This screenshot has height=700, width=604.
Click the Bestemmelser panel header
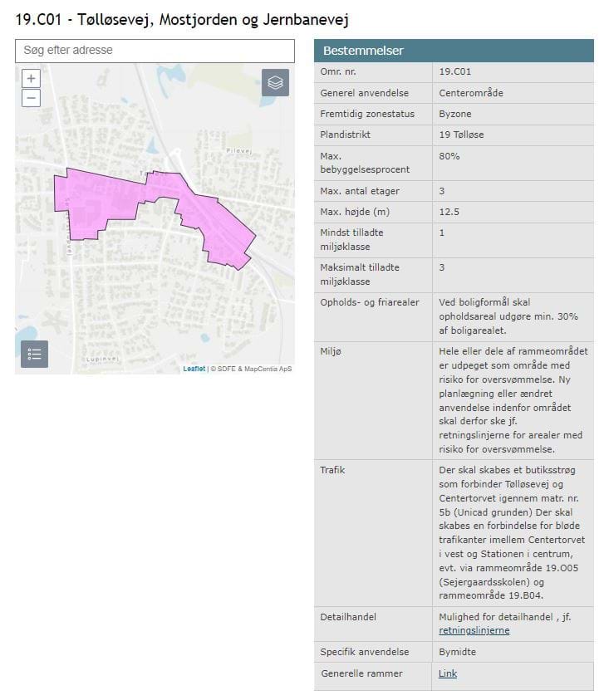pyautogui.click(x=454, y=51)
